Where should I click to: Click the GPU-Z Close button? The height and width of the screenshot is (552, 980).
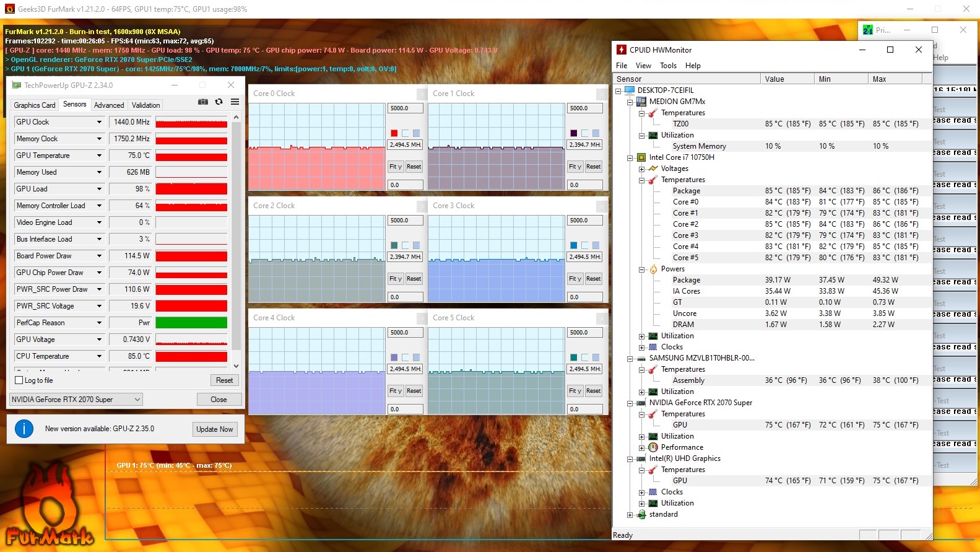[219, 400]
